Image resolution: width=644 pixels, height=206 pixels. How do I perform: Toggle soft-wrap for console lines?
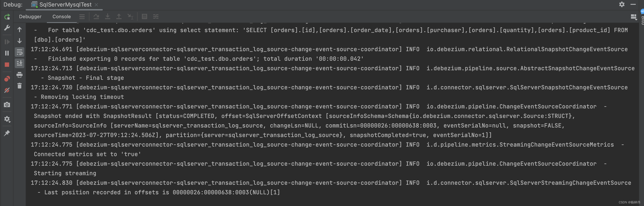coord(20,52)
